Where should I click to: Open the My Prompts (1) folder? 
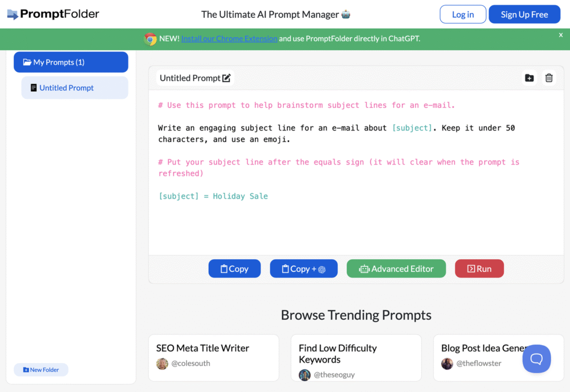tap(71, 62)
